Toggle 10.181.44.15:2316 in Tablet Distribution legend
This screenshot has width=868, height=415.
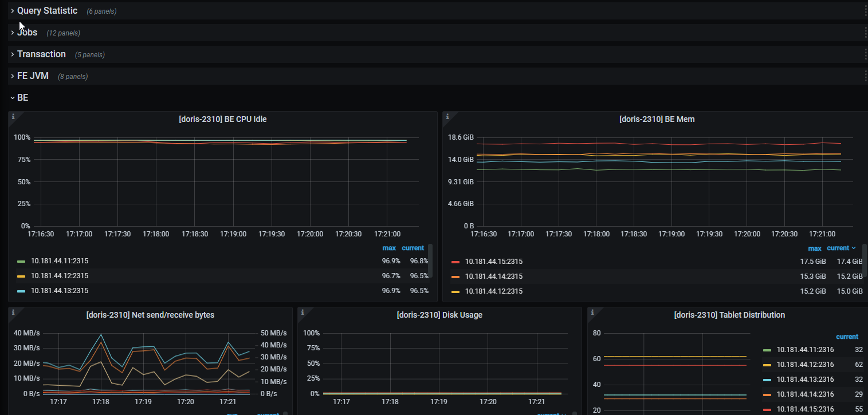tap(805, 409)
